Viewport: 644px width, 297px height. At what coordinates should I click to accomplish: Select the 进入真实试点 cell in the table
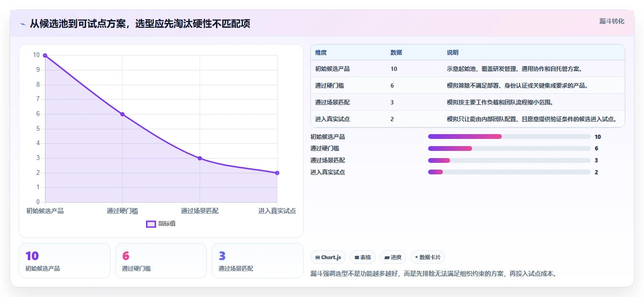[332, 119]
